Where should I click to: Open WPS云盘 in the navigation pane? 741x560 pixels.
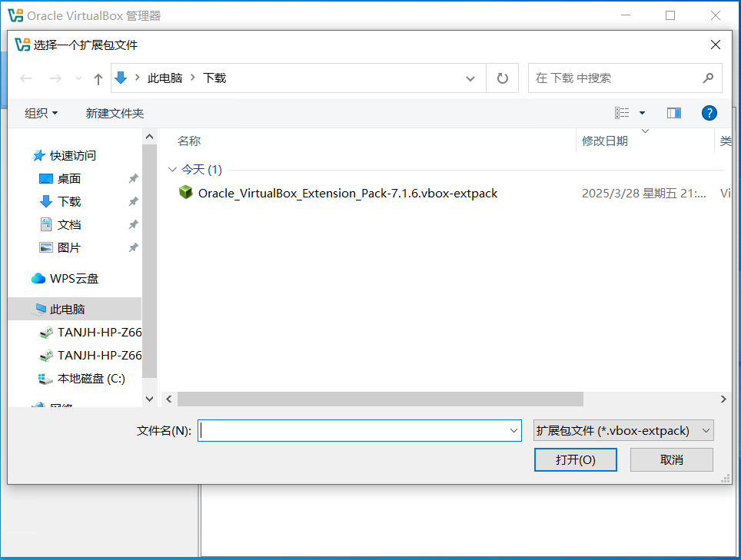[x=65, y=279]
